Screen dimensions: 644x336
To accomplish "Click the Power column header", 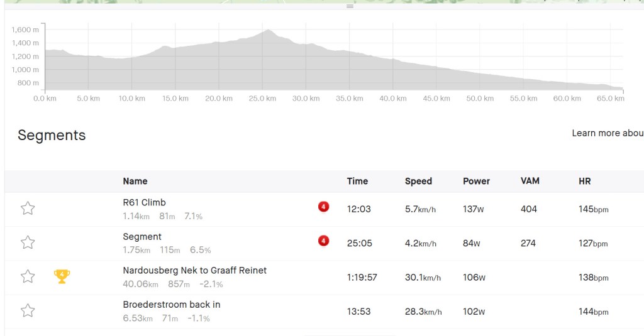I will point(476,181).
